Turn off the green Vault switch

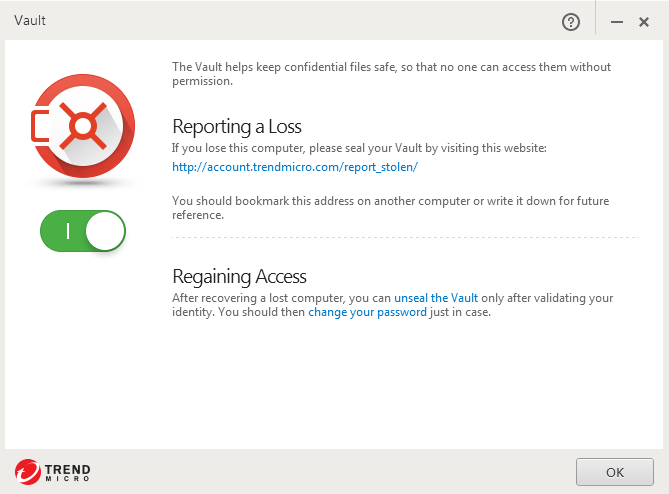pyautogui.click(x=83, y=231)
